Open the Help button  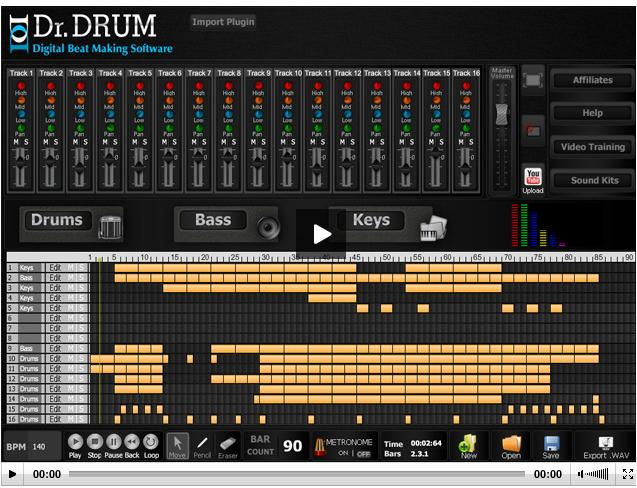click(593, 113)
